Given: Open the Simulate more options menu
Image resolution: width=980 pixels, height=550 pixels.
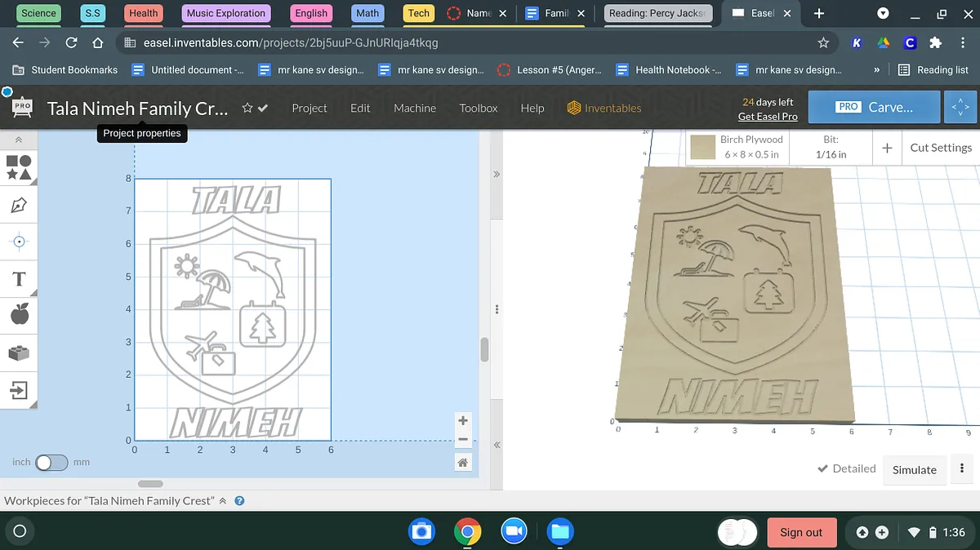Looking at the screenshot, I should click(962, 469).
